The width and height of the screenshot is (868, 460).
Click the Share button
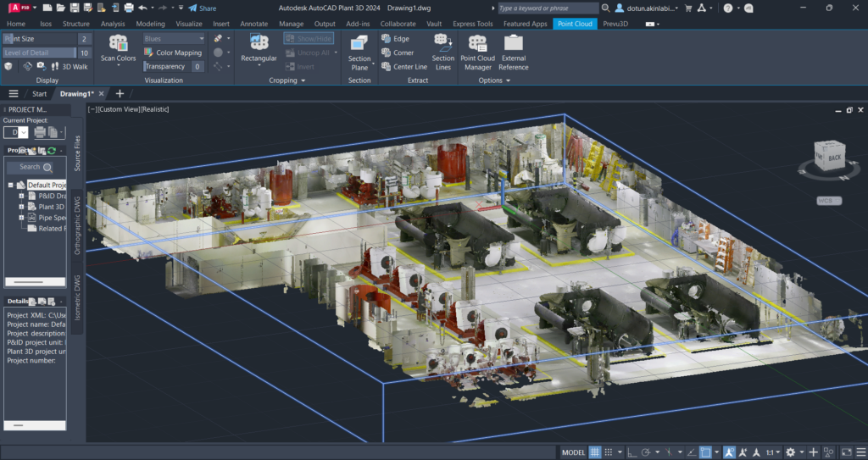[x=202, y=8]
